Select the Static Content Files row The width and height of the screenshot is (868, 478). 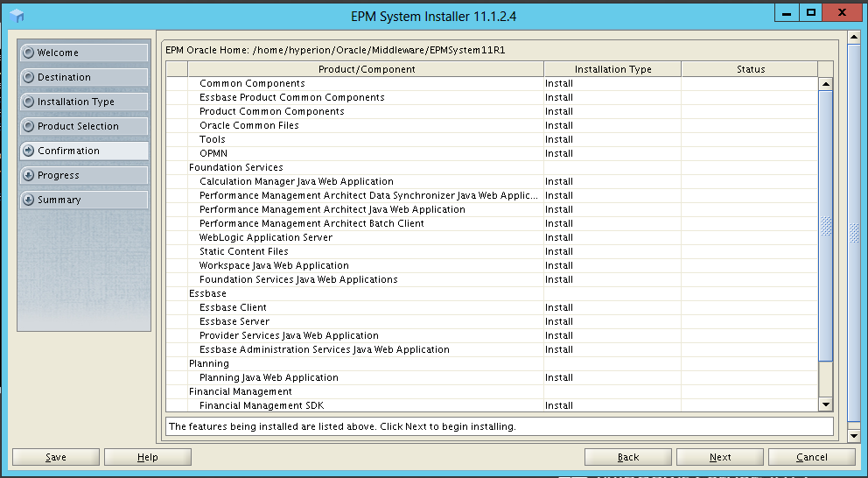click(492, 251)
